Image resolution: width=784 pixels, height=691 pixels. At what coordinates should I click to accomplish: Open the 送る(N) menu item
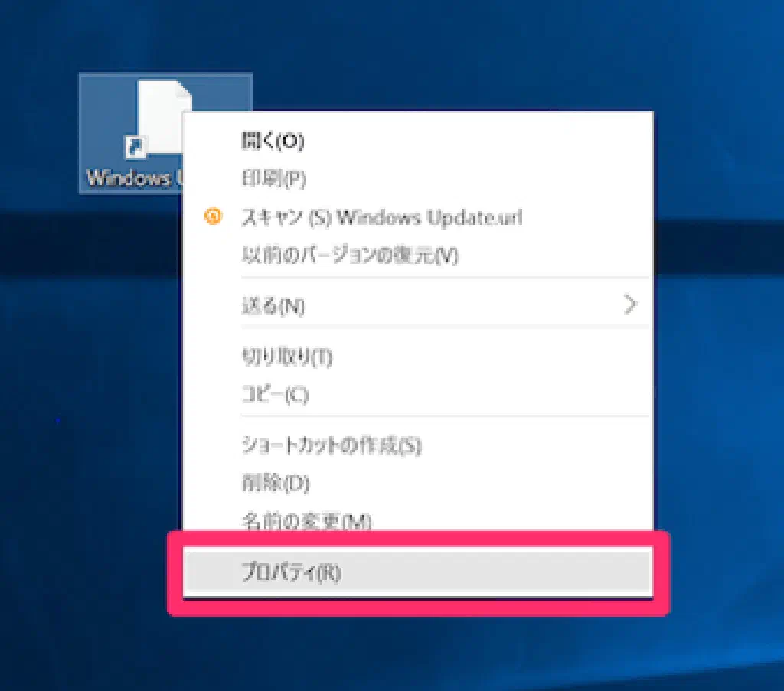(273, 306)
